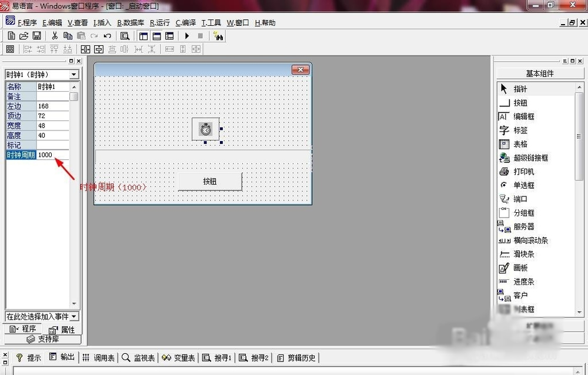Open the I.插入 menu
The height and width of the screenshot is (375, 588).
(x=102, y=23)
